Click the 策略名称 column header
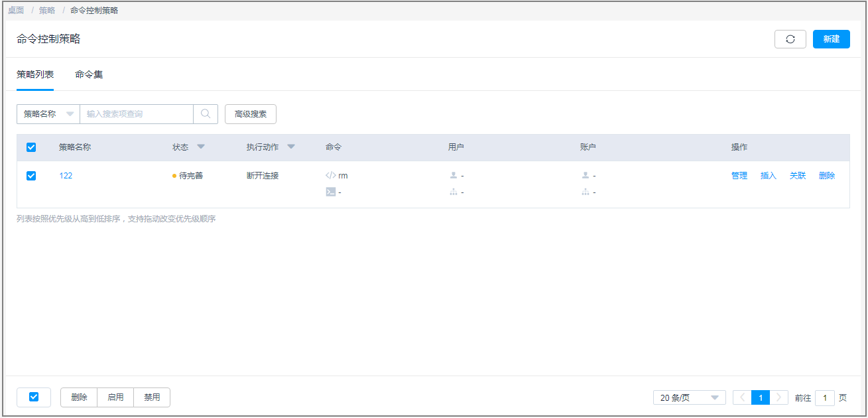The width and height of the screenshot is (868, 418). (75, 147)
